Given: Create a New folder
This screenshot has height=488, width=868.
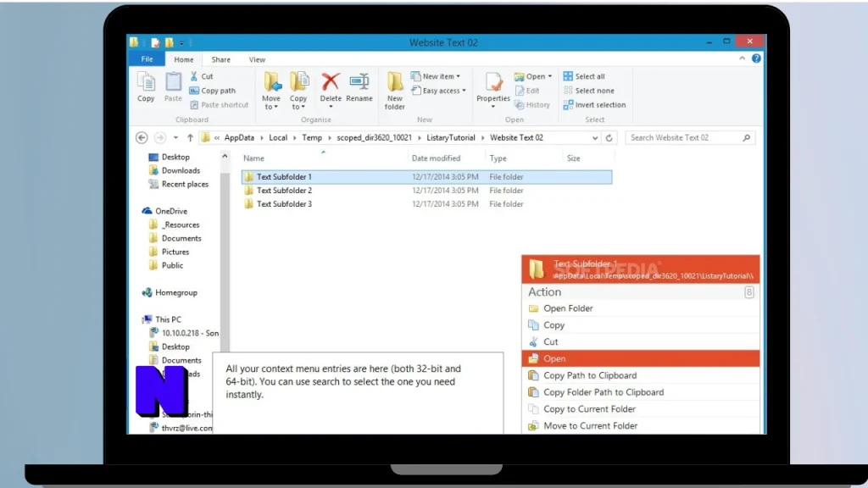Looking at the screenshot, I should pyautogui.click(x=395, y=91).
